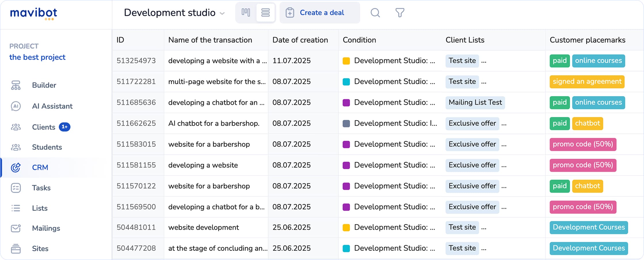Screen dimensions: 644x260
Task: Click the 1+ badge next to Clients
Action: [64, 127]
